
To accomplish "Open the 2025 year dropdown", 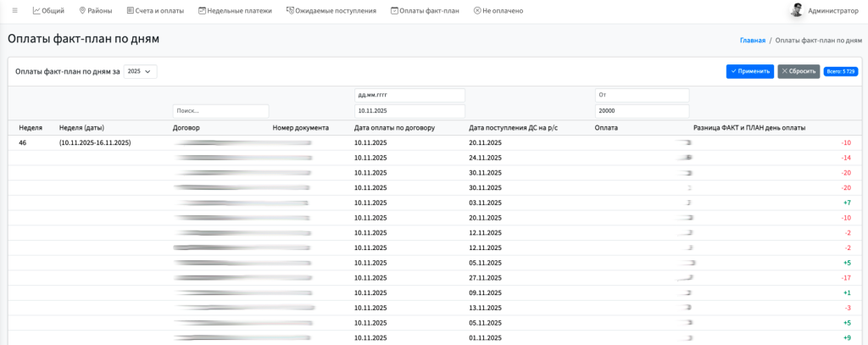I will (140, 72).
